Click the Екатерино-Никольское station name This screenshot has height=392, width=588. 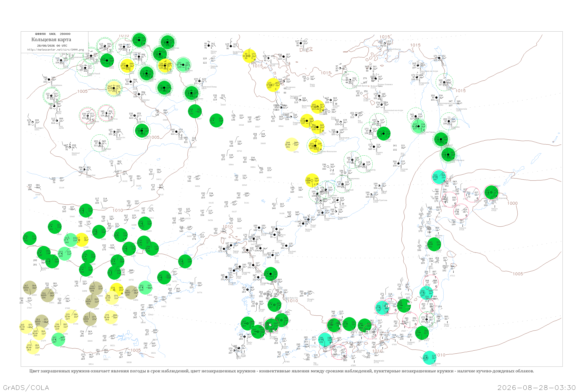(327, 152)
